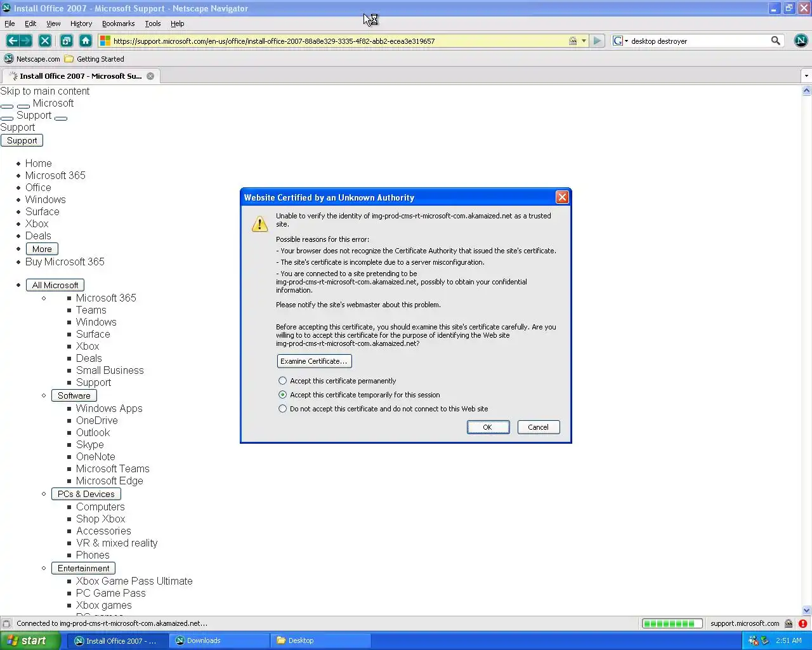Viewport: 812px width, 650px height.
Task: Expand the Entertainment section button
Action: tap(83, 568)
